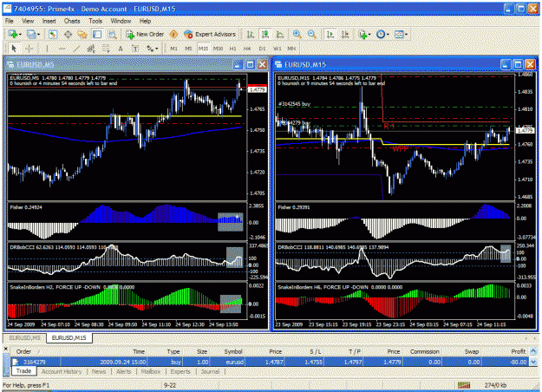Toggle the Market Watch window icon
Screen dimensions: 542x392
click(x=53, y=34)
